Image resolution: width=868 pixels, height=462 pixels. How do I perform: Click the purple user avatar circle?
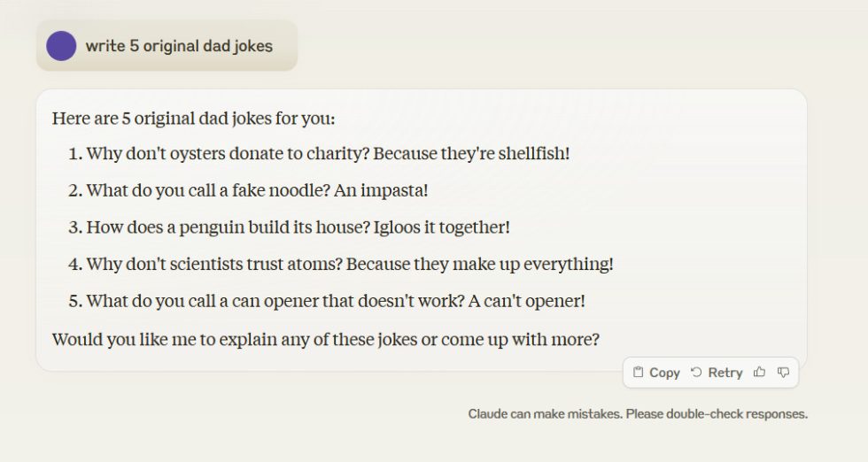point(61,46)
